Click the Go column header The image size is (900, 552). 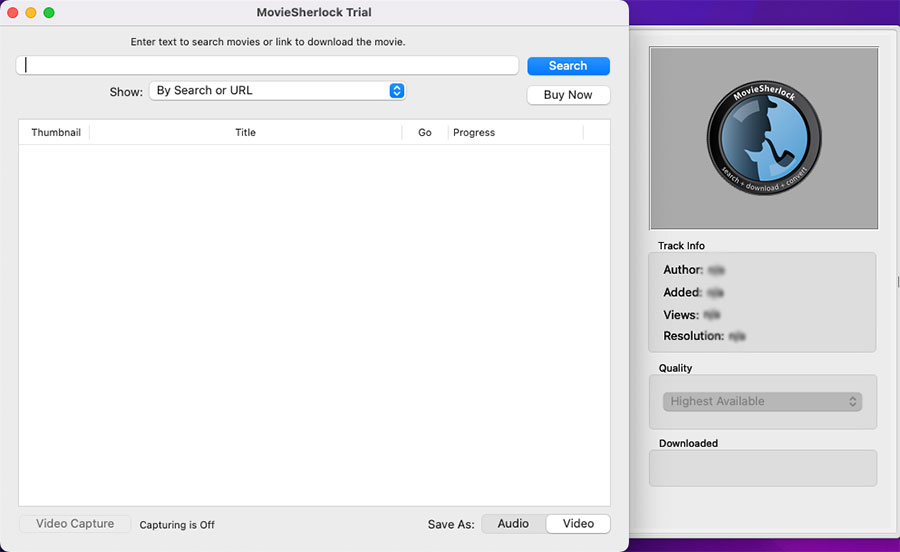(x=425, y=133)
